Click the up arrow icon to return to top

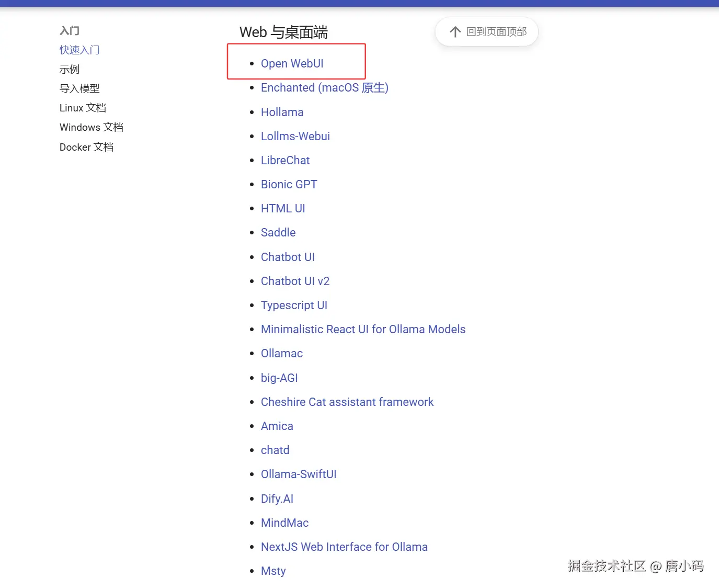(x=454, y=32)
